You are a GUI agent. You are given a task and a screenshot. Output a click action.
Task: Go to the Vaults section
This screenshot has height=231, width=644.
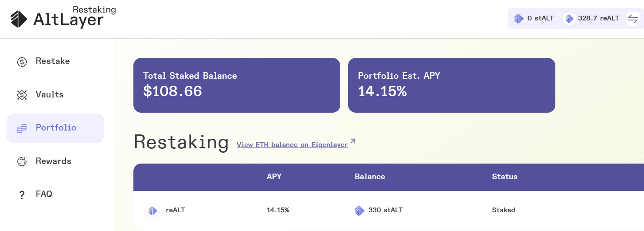click(x=50, y=95)
